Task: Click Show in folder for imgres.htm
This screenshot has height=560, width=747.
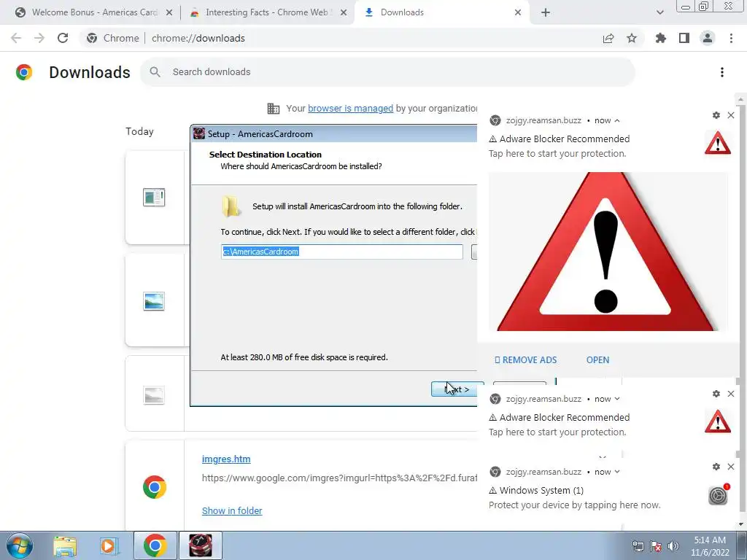Action: [232, 510]
